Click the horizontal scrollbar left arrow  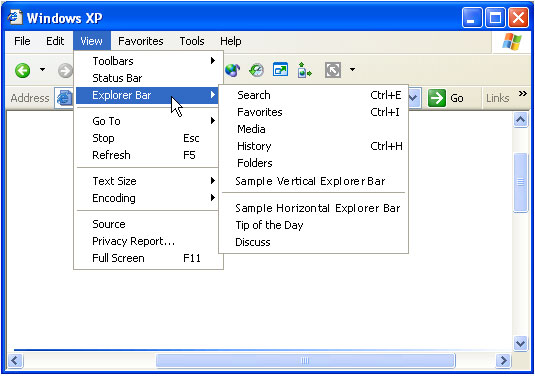[15, 360]
